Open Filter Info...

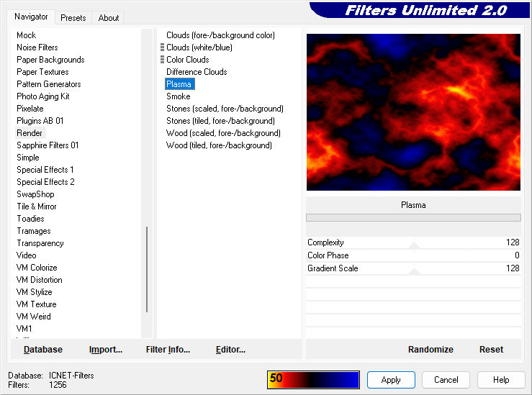pos(168,349)
